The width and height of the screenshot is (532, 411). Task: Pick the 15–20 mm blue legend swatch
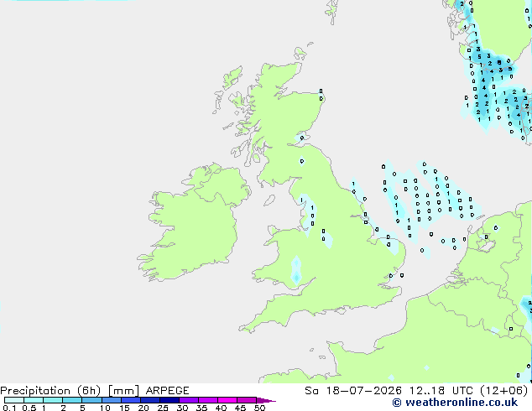130,400
